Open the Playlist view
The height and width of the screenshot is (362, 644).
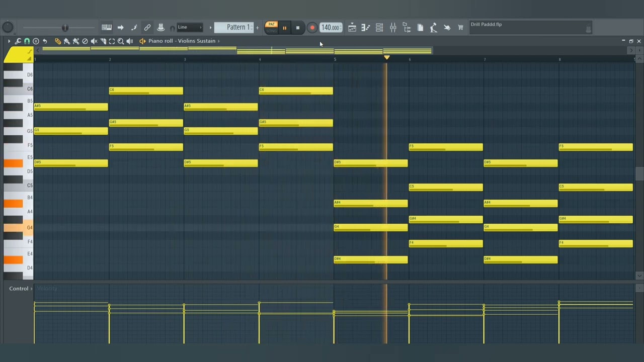[352, 28]
